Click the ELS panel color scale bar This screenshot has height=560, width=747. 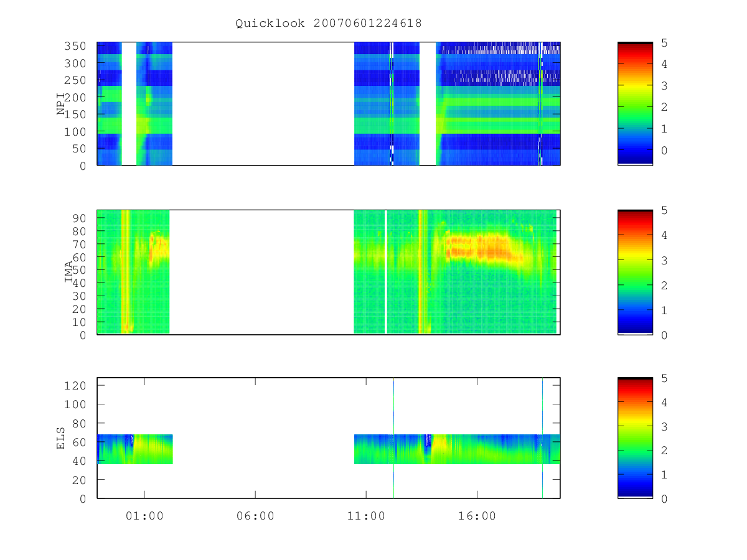click(x=635, y=438)
